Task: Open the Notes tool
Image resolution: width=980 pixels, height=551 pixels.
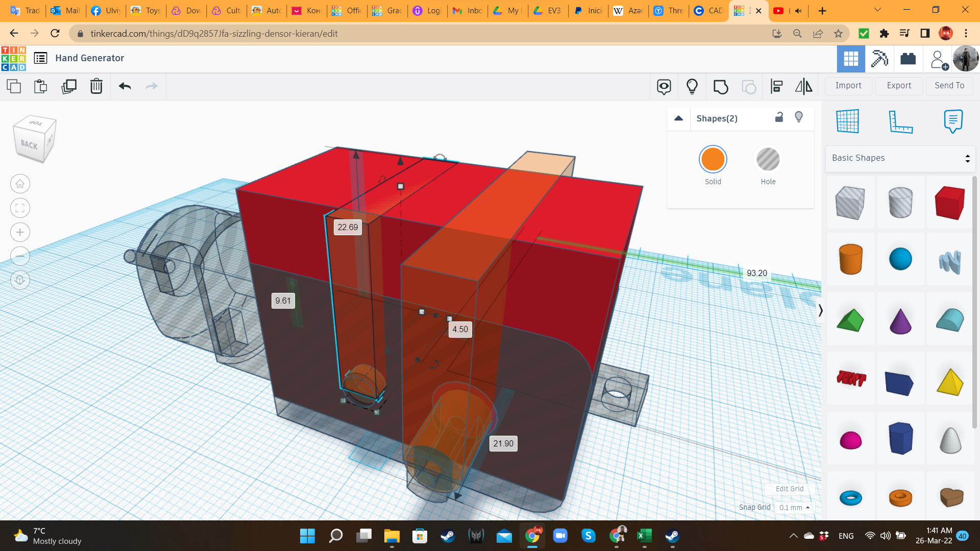Action: (953, 121)
